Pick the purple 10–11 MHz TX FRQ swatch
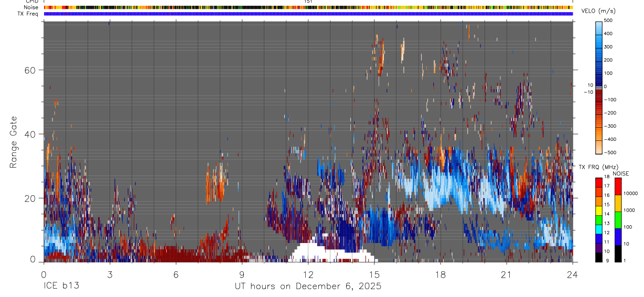Screen dimensions: 644x297 coord(599,248)
